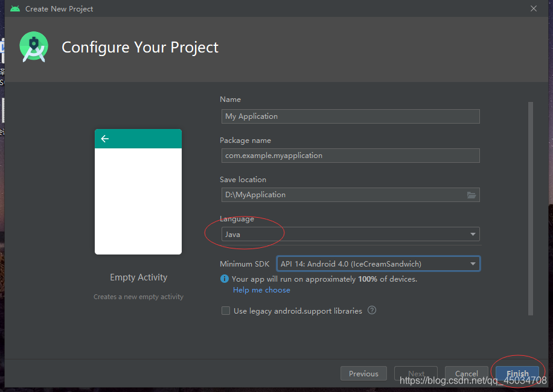Click the Previous button
The image size is (553, 392).
pyautogui.click(x=363, y=373)
